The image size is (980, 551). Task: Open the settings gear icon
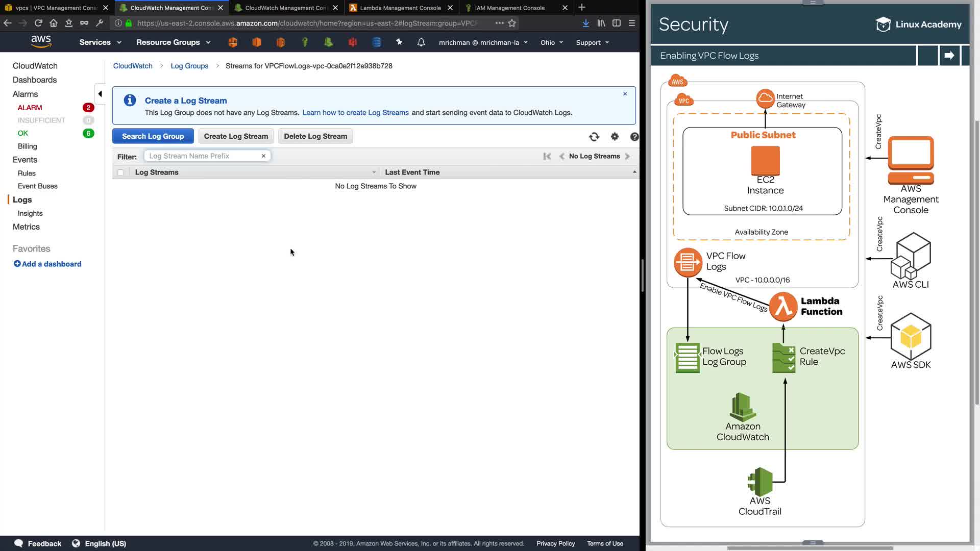615,137
